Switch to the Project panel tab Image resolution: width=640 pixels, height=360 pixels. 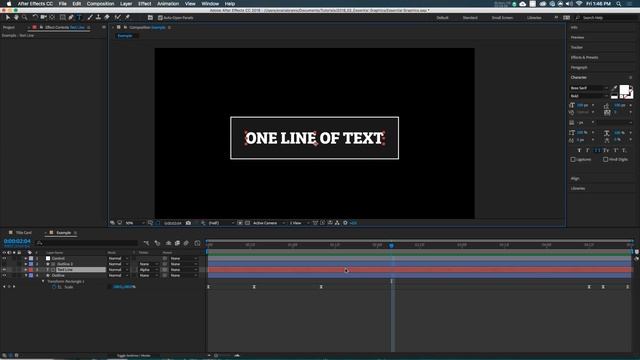pyautogui.click(x=9, y=27)
